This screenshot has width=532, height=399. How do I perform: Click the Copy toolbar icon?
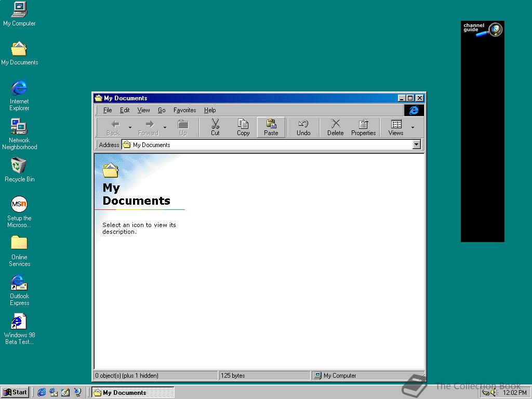243,126
